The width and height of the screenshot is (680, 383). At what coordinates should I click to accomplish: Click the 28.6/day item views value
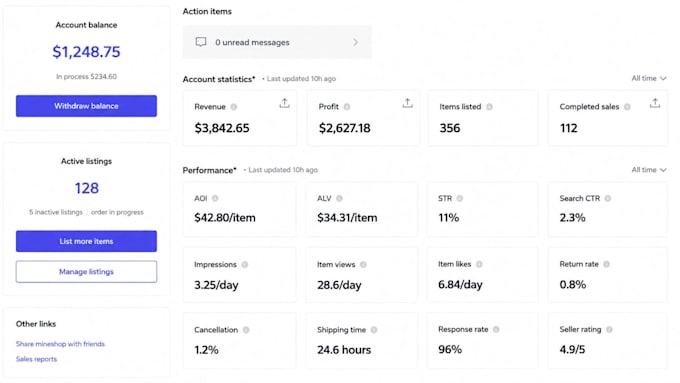pos(339,285)
